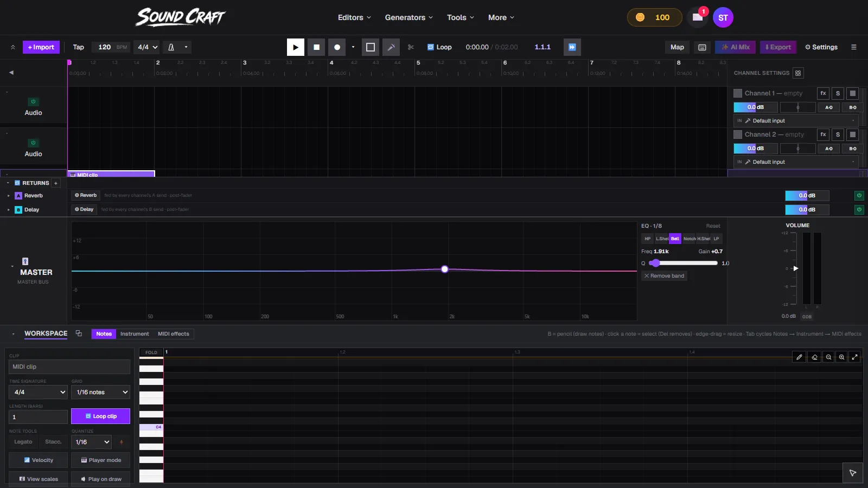The width and height of the screenshot is (868, 488).
Task: Open the More menu
Action: [x=501, y=17]
